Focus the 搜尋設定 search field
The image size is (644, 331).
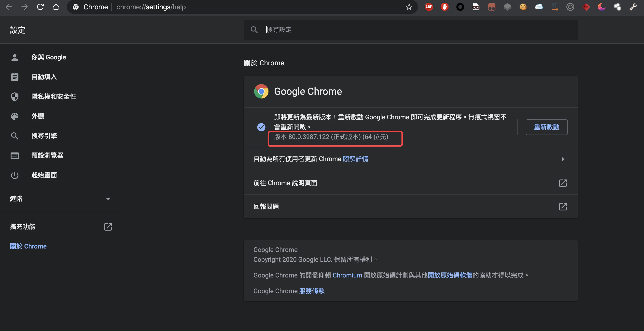pos(410,30)
